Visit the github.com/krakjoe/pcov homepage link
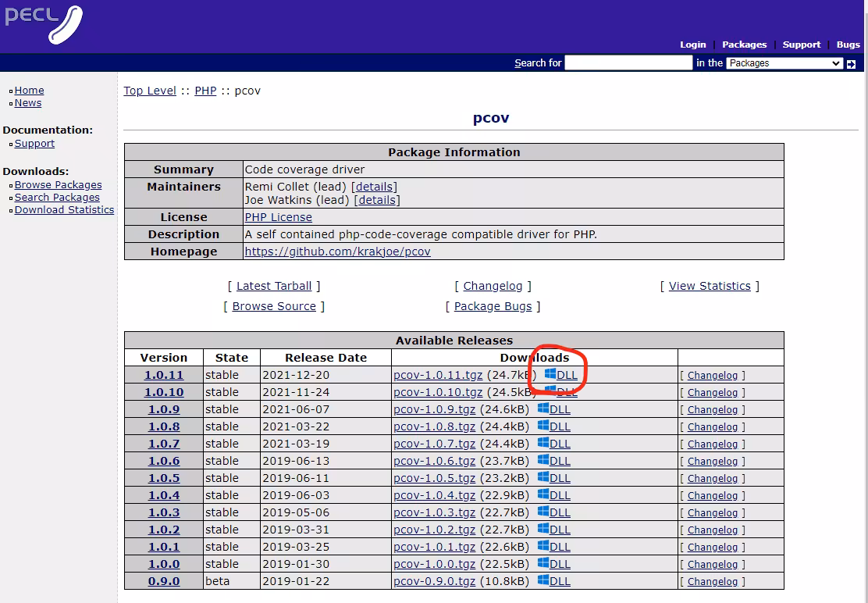Screen dimensions: 868x603 (x=338, y=252)
